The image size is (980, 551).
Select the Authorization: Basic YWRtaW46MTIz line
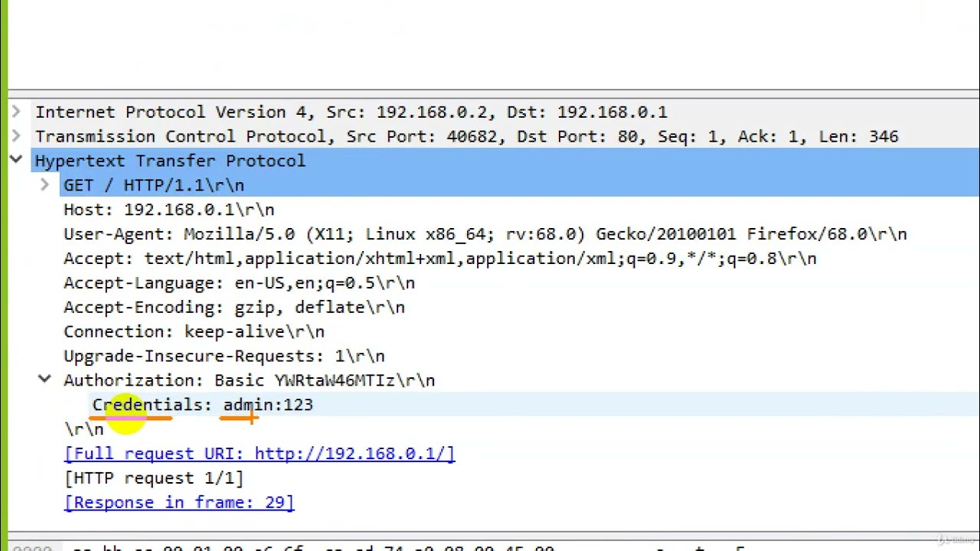coord(249,380)
